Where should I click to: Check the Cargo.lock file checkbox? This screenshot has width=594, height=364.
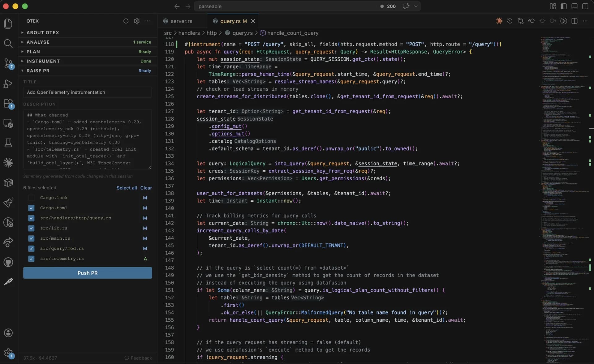31,198
